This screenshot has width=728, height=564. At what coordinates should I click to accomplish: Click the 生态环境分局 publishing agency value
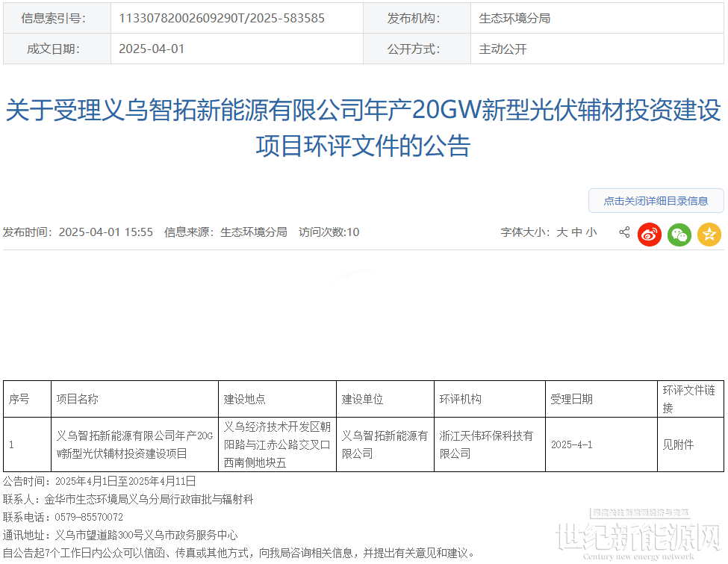tap(514, 18)
